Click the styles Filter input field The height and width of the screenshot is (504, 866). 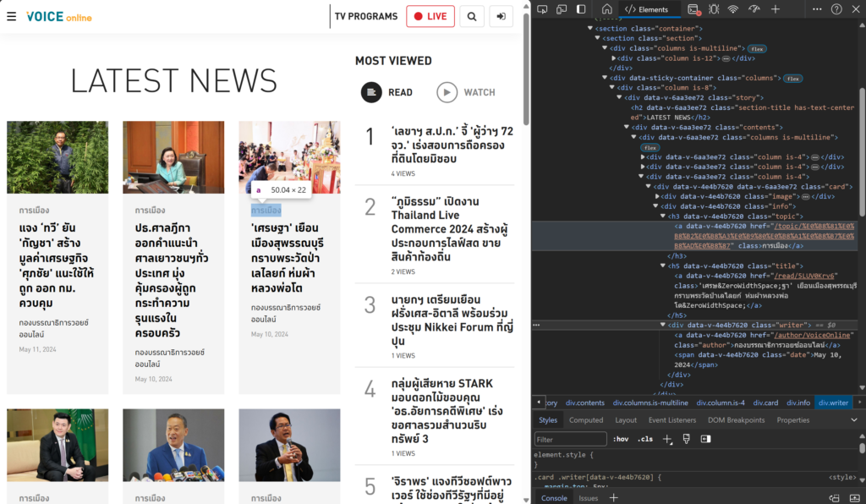[x=570, y=440]
